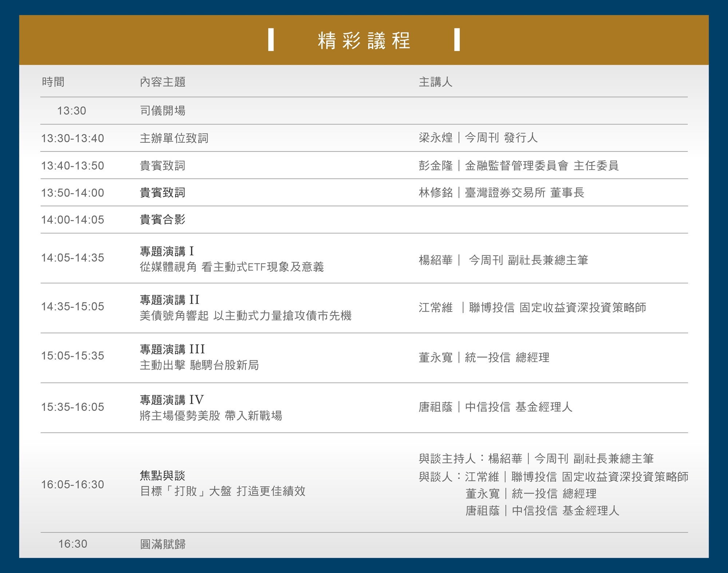
Task: Click the 15:35-16:05 time slot
Action: [x=72, y=407]
